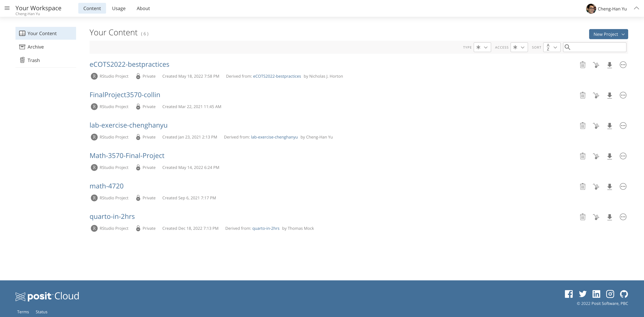Open more actions for math-4720

(x=623, y=187)
